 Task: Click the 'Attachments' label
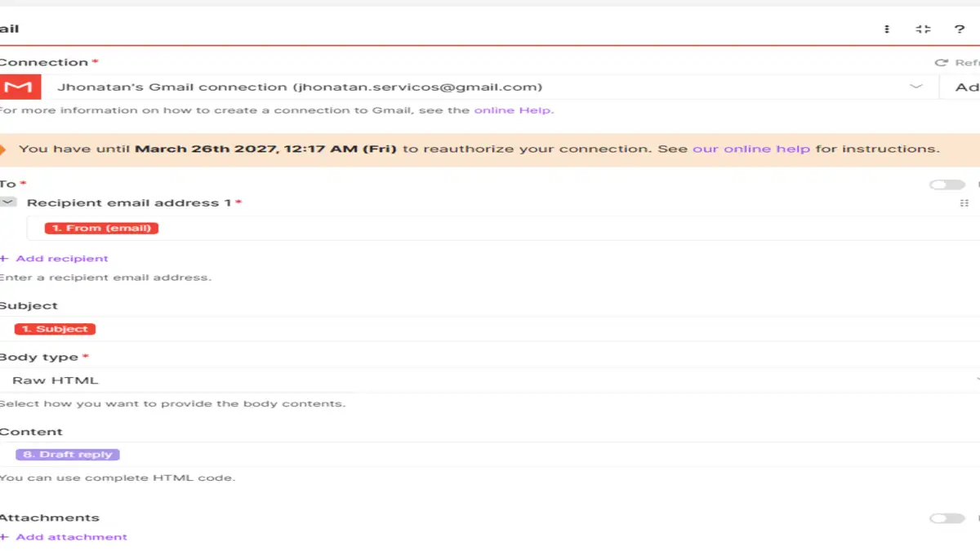[x=49, y=518]
